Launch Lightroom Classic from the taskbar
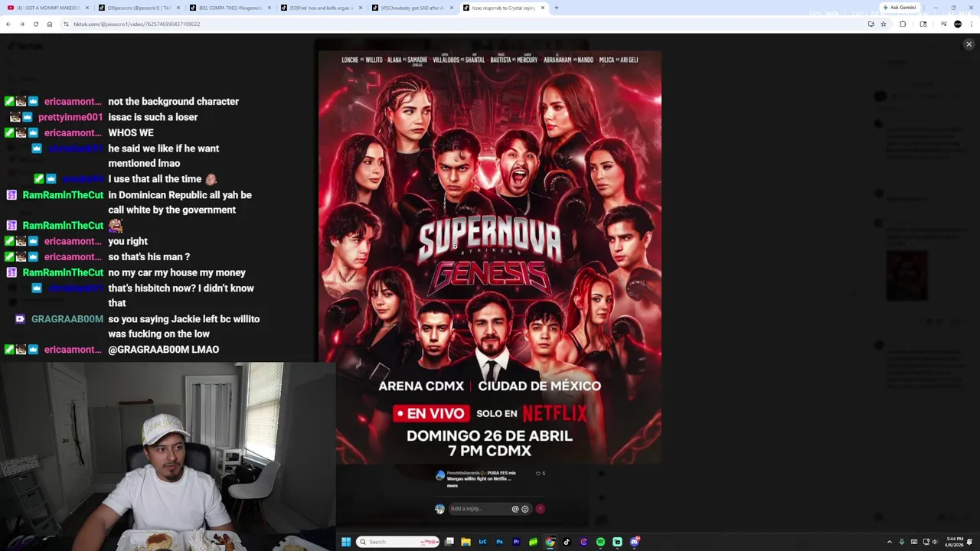The width and height of the screenshot is (980, 551). [482, 542]
